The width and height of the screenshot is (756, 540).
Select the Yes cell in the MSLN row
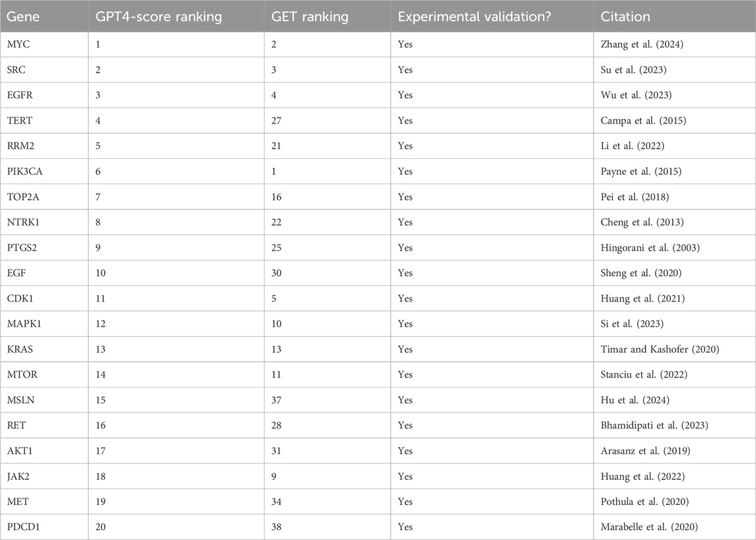coord(405,400)
